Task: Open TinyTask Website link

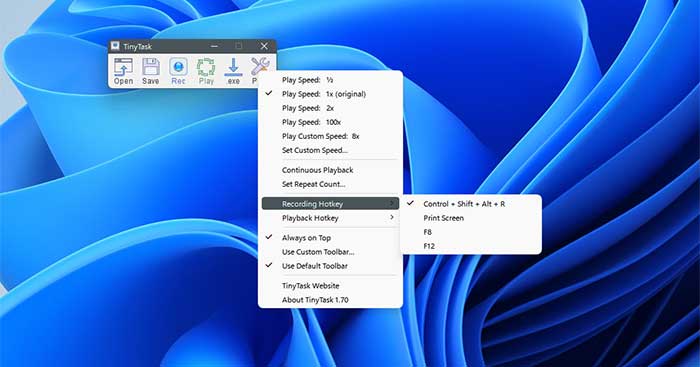Action: [x=330, y=286]
